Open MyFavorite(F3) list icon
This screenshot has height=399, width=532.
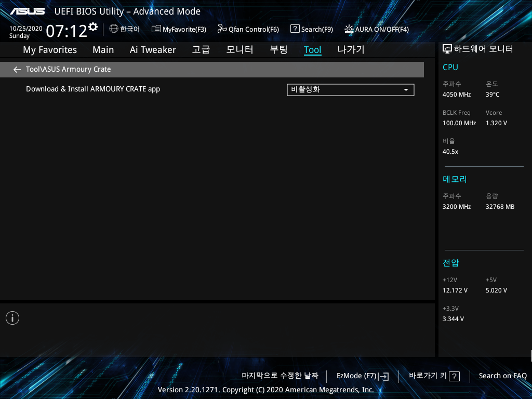(x=156, y=29)
